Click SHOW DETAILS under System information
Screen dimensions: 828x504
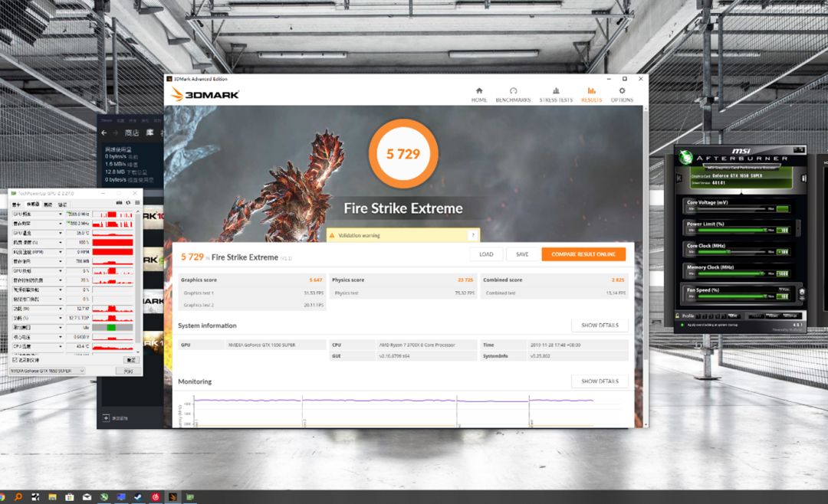tap(600, 325)
